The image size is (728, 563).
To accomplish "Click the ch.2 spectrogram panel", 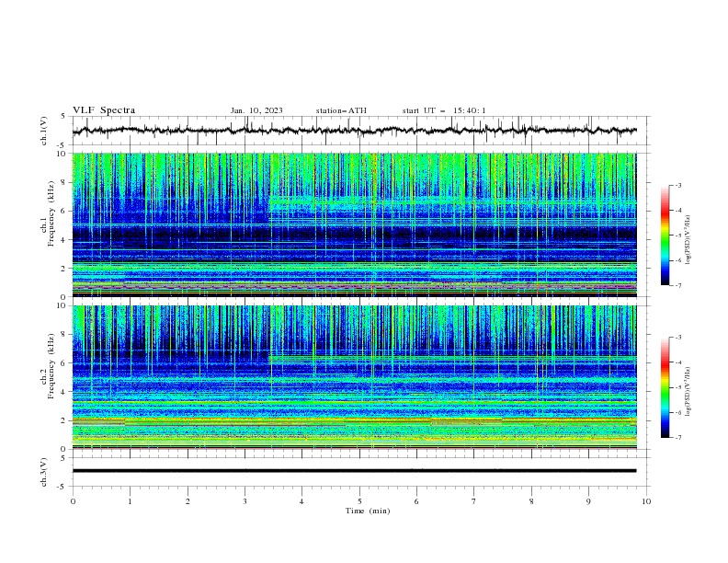I will click(x=354, y=377).
